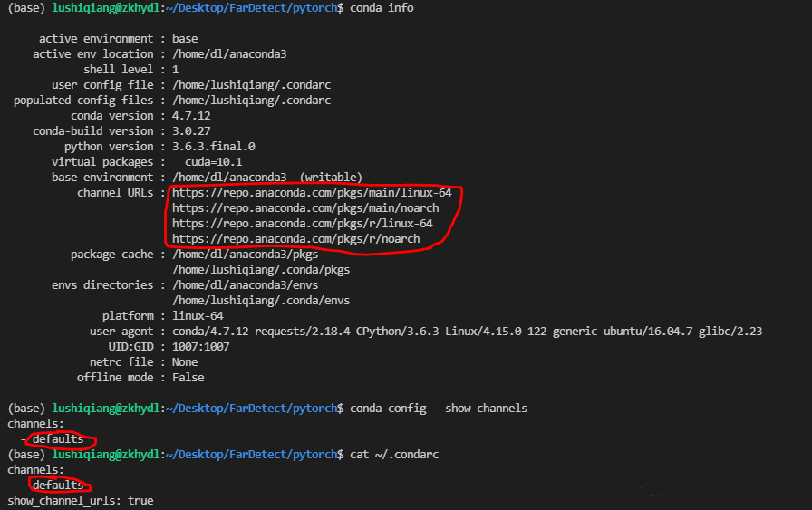Image resolution: width=812 pixels, height=510 pixels.
Task: Select 'defaults' entry directly above show_channel_urls
Action: click(x=58, y=485)
